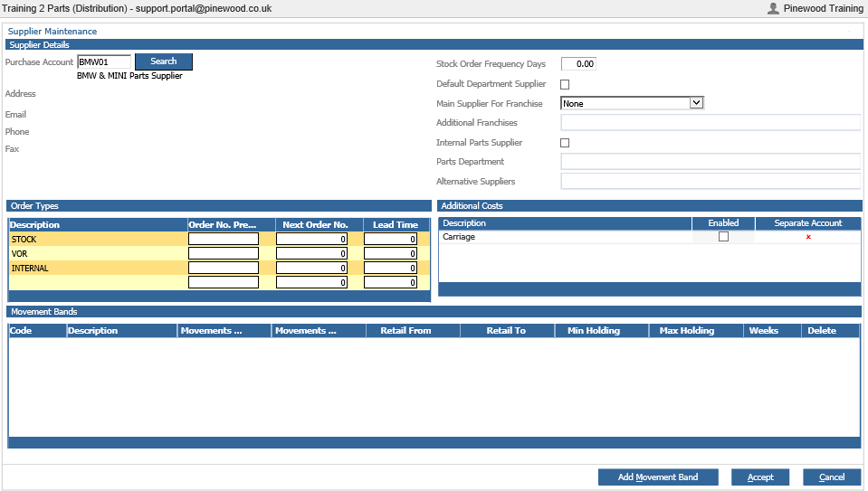This screenshot has width=868, height=491.
Task: Click the STOCK Order No. Prefix field
Action: click(224, 239)
